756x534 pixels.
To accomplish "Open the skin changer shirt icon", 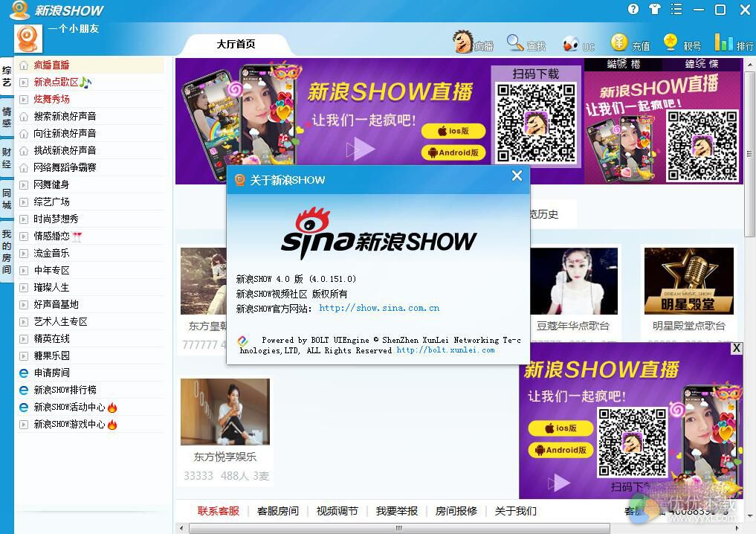I will (x=654, y=9).
